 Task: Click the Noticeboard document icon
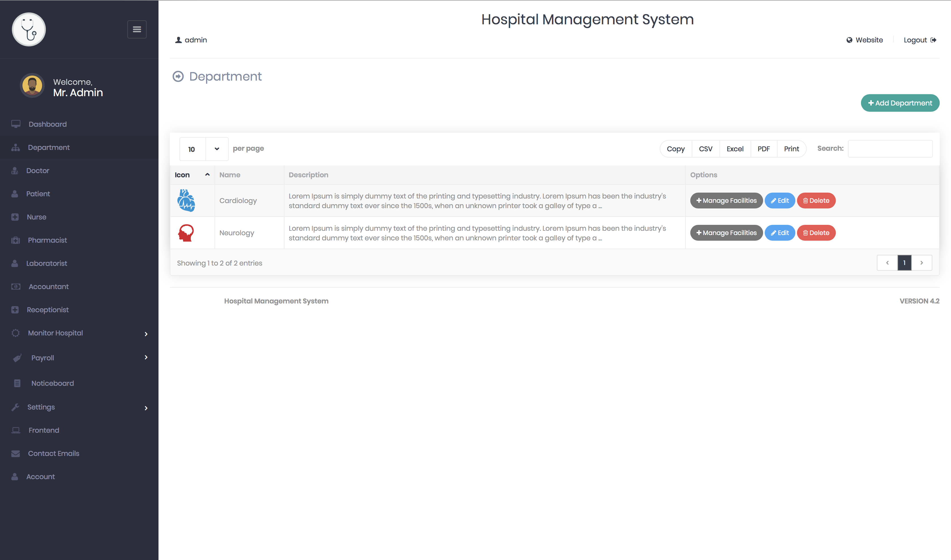17,384
